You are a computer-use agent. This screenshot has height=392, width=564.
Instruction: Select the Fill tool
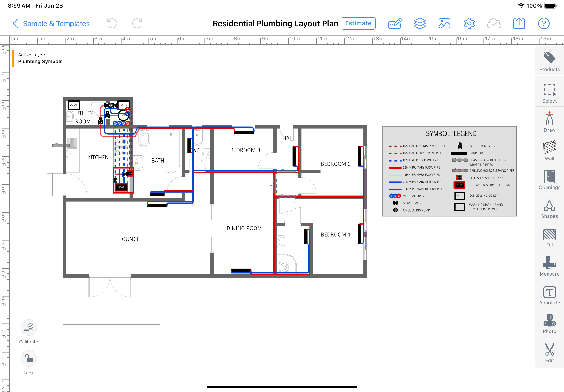pos(549,237)
